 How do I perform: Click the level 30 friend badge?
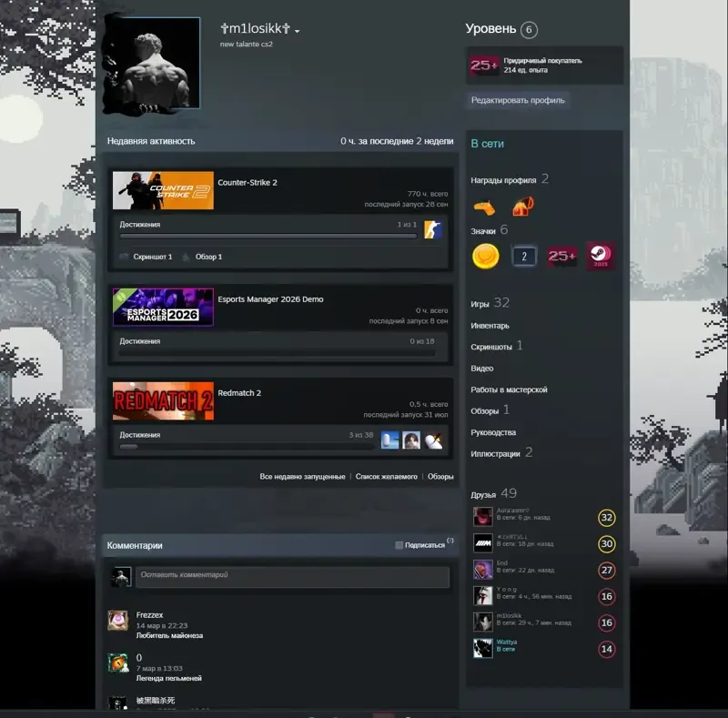point(606,544)
